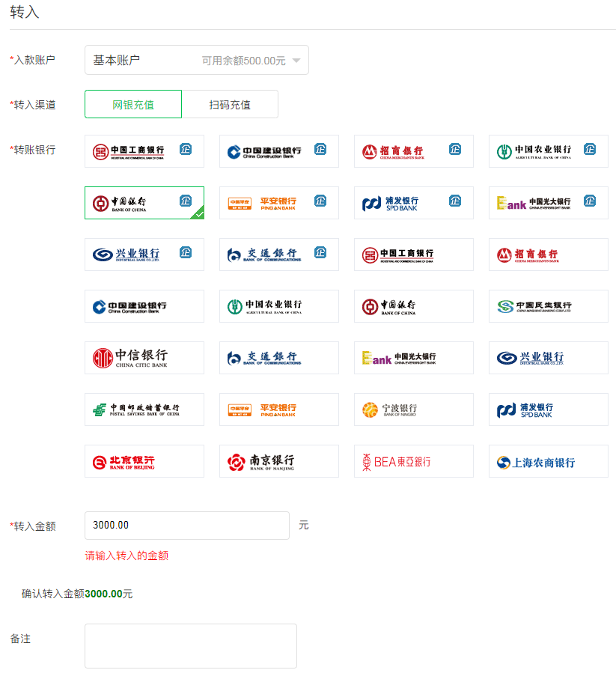
Task: Select 中国农业银行 with the enterprise 企 badge
Action: pos(549,151)
